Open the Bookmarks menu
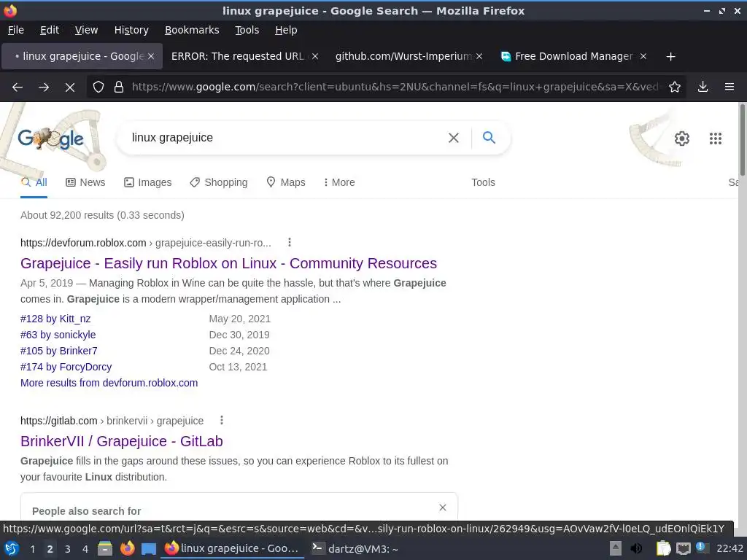Viewport: 747px width, 560px height. click(192, 30)
